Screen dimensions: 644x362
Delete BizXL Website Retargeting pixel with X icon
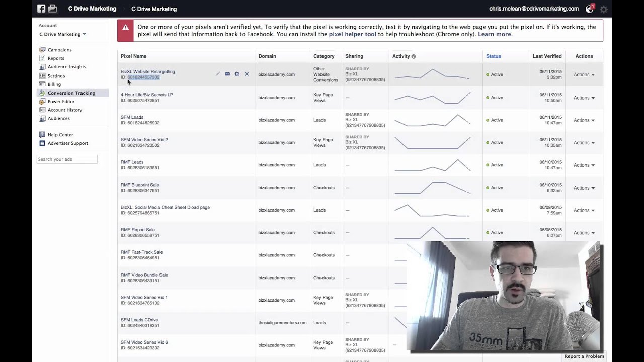pyautogui.click(x=247, y=74)
